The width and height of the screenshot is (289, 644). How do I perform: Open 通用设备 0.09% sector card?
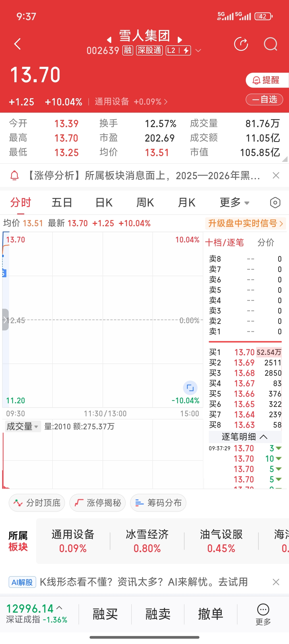click(x=73, y=541)
